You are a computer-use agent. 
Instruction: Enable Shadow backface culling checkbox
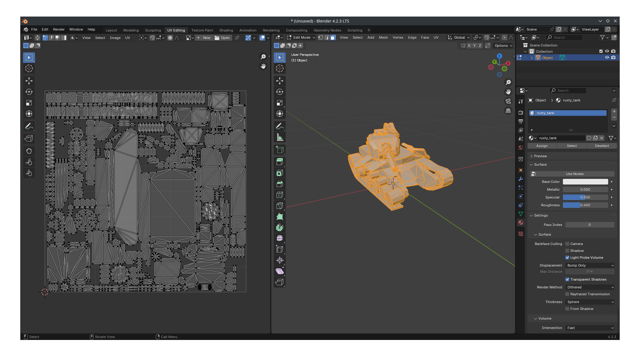pos(567,251)
